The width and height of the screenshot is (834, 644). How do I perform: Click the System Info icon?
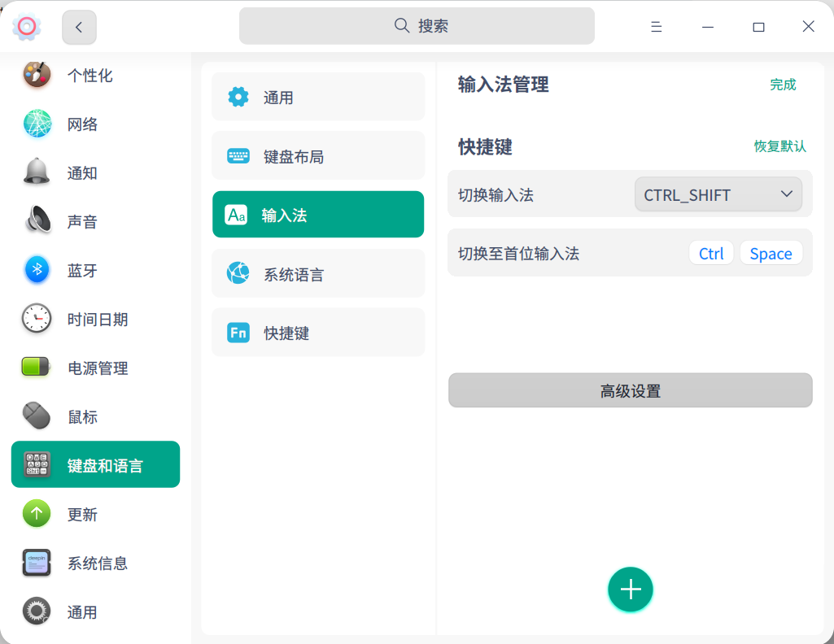37,563
